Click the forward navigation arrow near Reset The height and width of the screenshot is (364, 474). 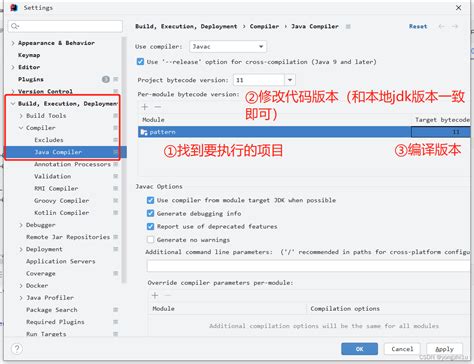(x=455, y=26)
